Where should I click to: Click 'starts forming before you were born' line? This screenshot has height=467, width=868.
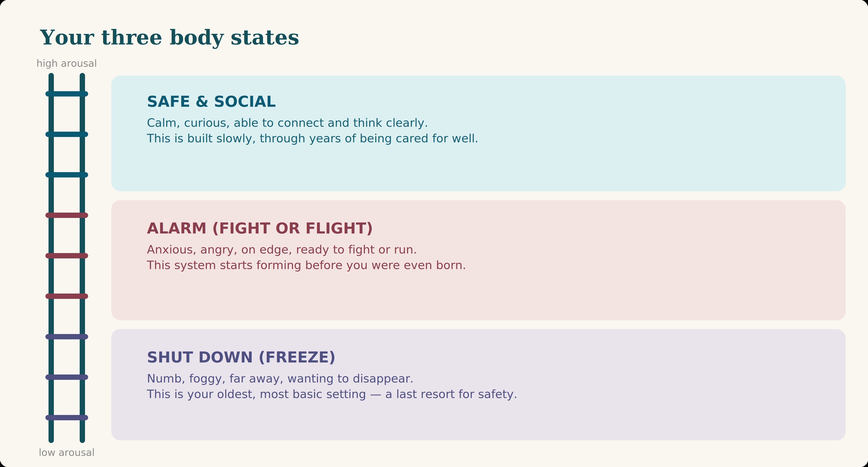pyautogui.click(x=306, y=266)
